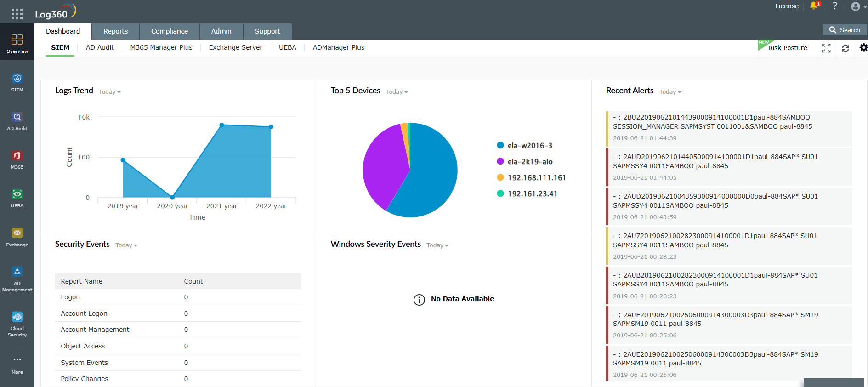Open AD Management from the left sidebar
The image size is (868, 387).
coord(17,279)
